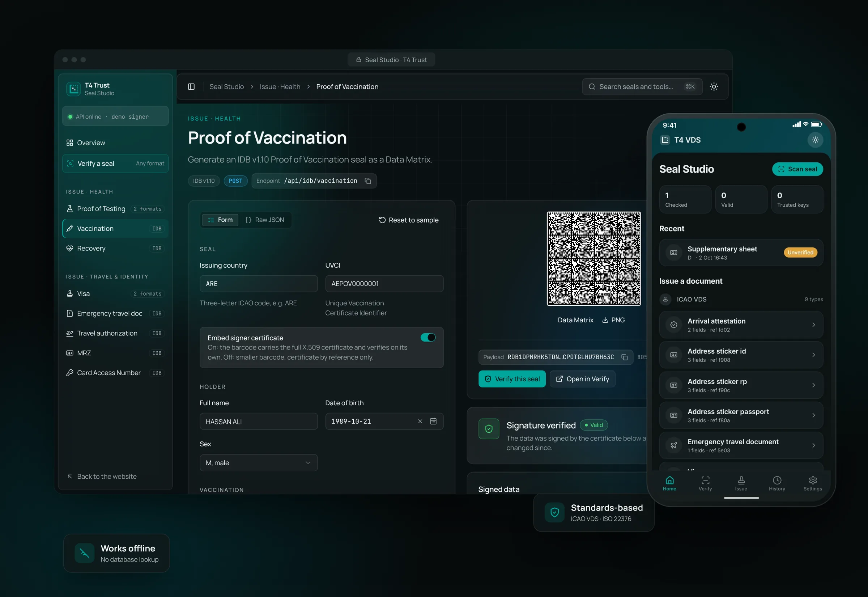Expand the ICAO VDS section
Image resolution: width=868 pixels, height=597 pixels.
[x=741, y=300]
